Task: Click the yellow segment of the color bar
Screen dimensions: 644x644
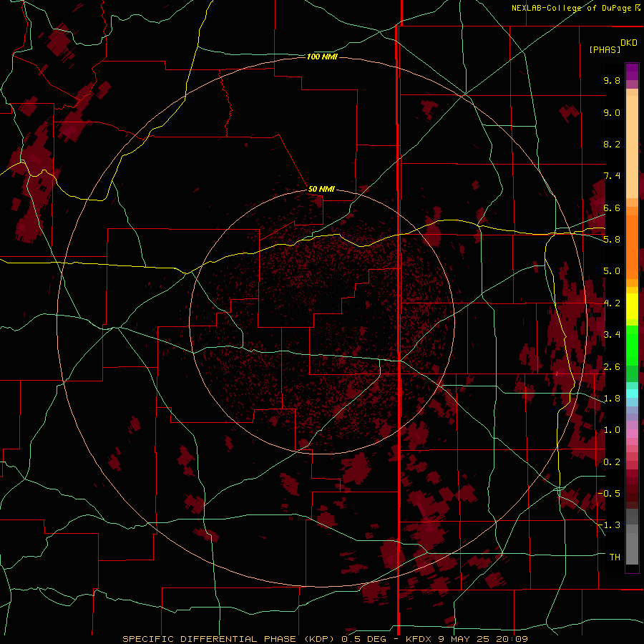Action: tap(632, 306)
